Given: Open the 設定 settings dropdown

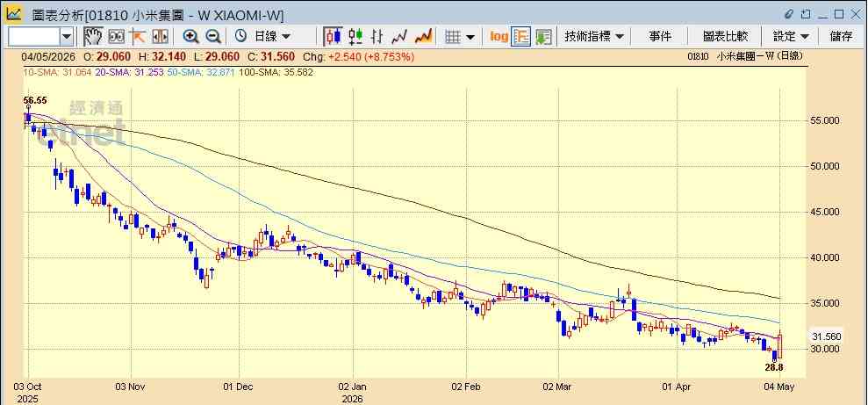Looking at the screenshot, I should tap(791, 37).
